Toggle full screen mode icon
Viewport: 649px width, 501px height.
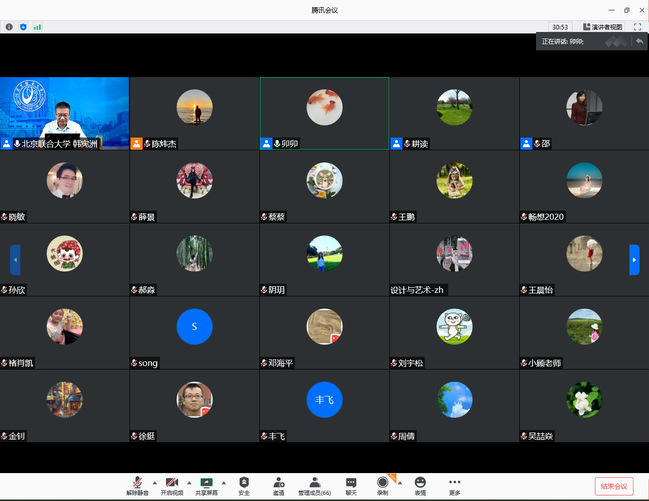click(x=637, y=27)
